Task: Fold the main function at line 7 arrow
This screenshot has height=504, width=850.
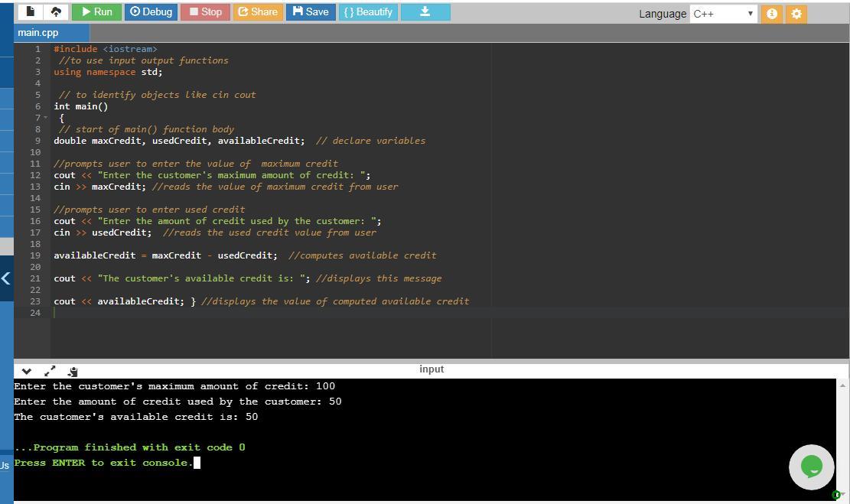Action: click(45, 118)
